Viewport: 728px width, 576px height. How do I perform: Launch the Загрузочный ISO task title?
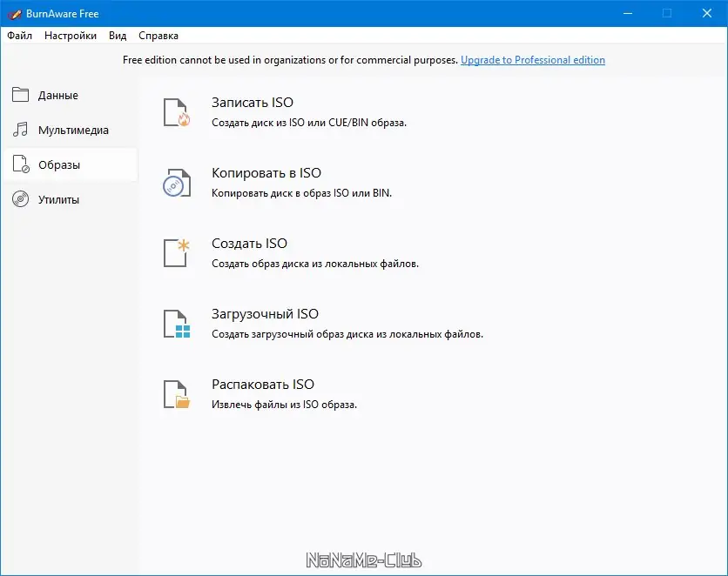point(265,313)
